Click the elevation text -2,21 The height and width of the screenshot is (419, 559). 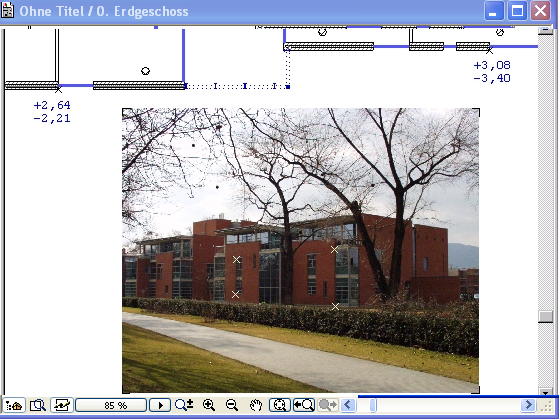(52, 118)
